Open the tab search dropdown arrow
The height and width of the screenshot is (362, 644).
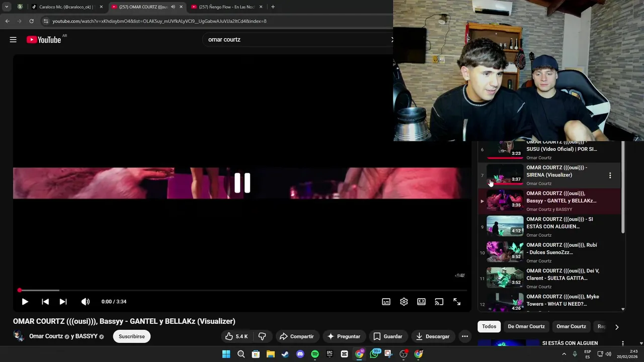click(x=7, y=7)
